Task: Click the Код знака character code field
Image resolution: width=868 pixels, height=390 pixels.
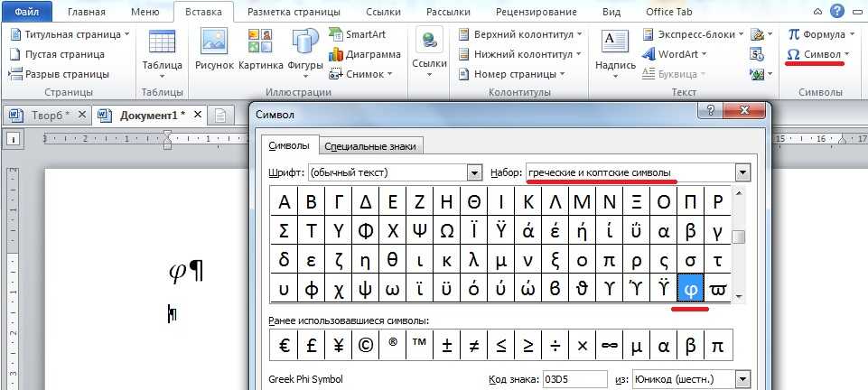Action: point(575,379)
